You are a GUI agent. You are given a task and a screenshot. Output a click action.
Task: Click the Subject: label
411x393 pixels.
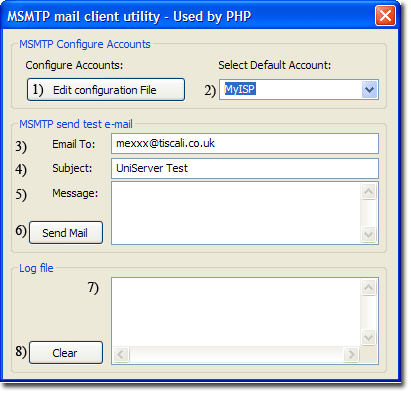(72, 168)
